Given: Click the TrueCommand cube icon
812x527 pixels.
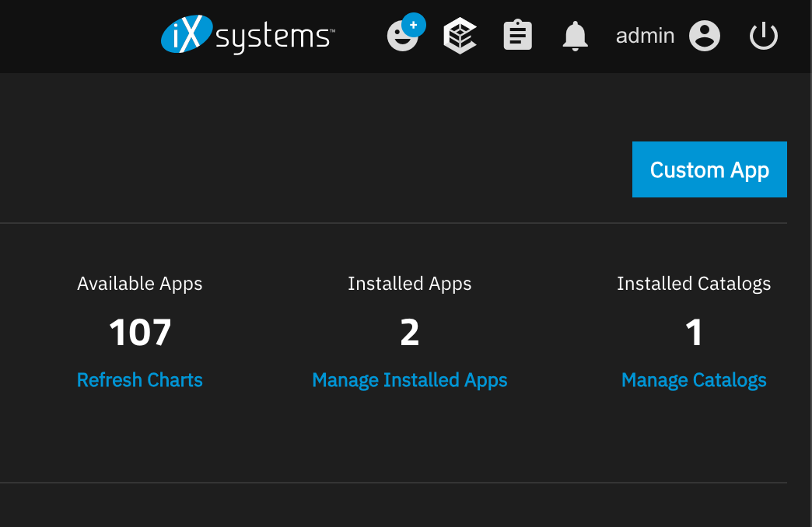Looking at the screenshot, I should (x=459, y=34).
